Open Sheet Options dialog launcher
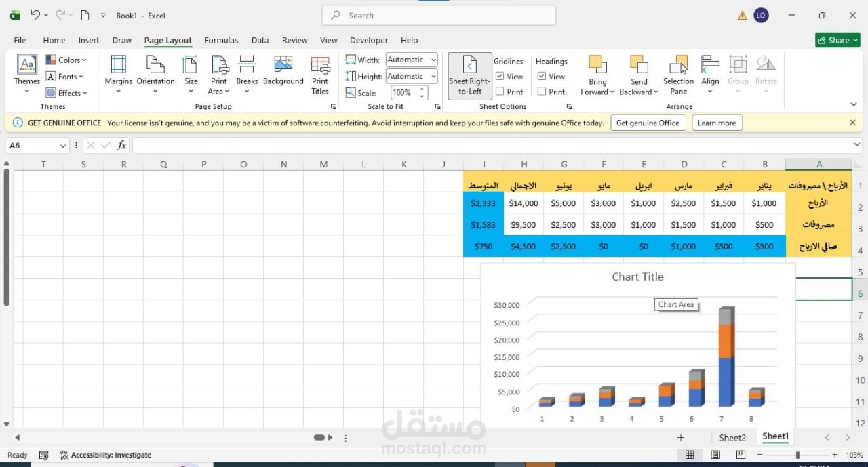The width and height of the screenshot is (868, 467). tap(568, 107)
